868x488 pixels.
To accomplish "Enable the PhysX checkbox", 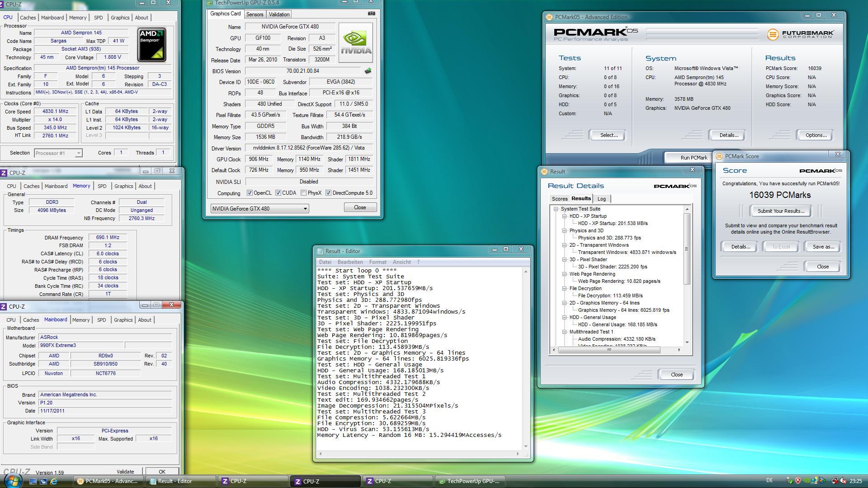I will pos(303,193).
